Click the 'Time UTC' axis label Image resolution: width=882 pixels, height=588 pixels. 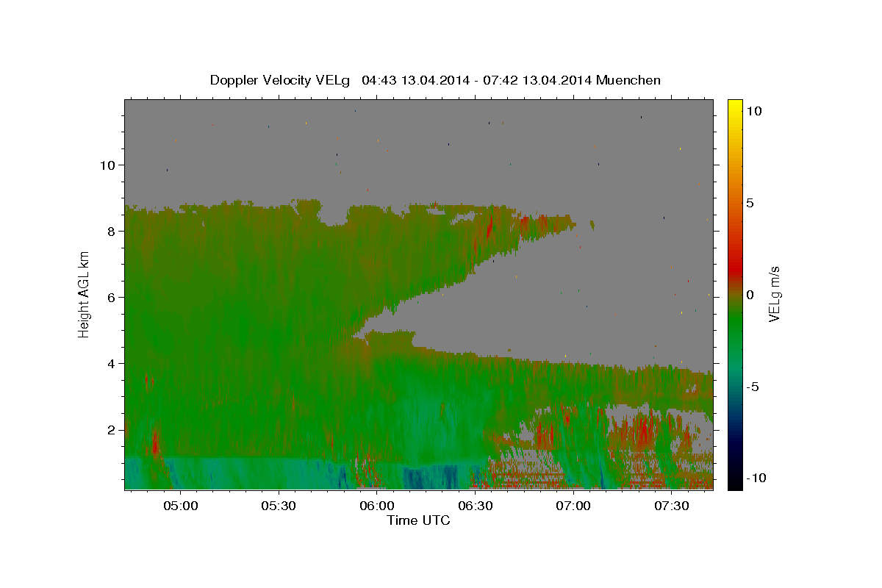point(418,520)
